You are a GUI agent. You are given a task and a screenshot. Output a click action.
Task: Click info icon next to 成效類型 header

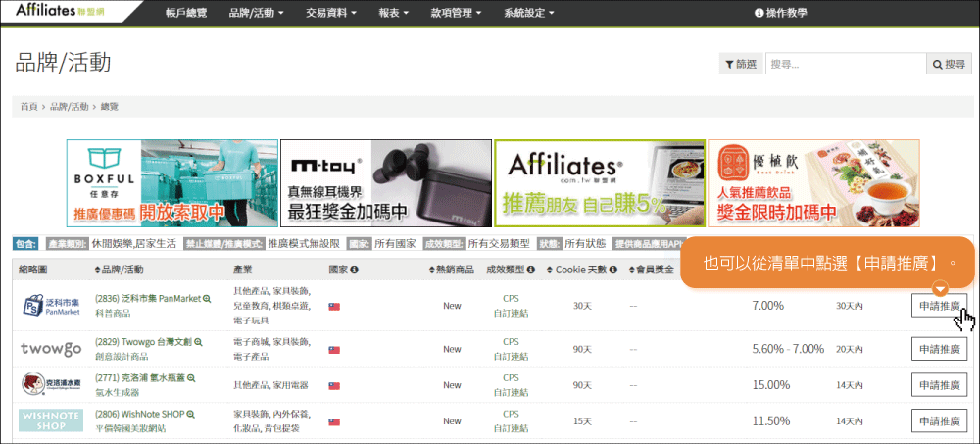coord(531,271)
